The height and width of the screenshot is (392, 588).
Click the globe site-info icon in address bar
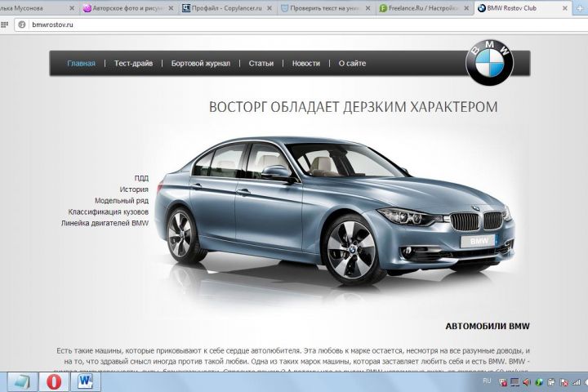[x=22, y=24]
